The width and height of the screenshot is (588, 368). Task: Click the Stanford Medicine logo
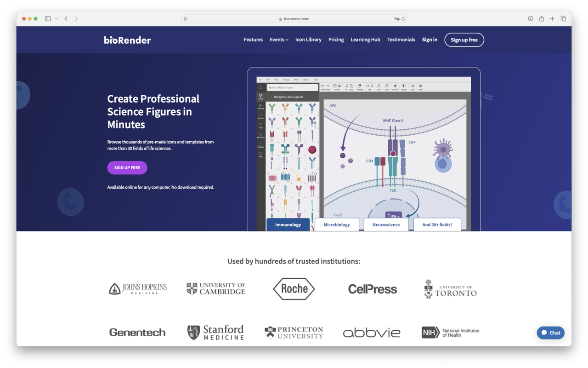(216, 332)
